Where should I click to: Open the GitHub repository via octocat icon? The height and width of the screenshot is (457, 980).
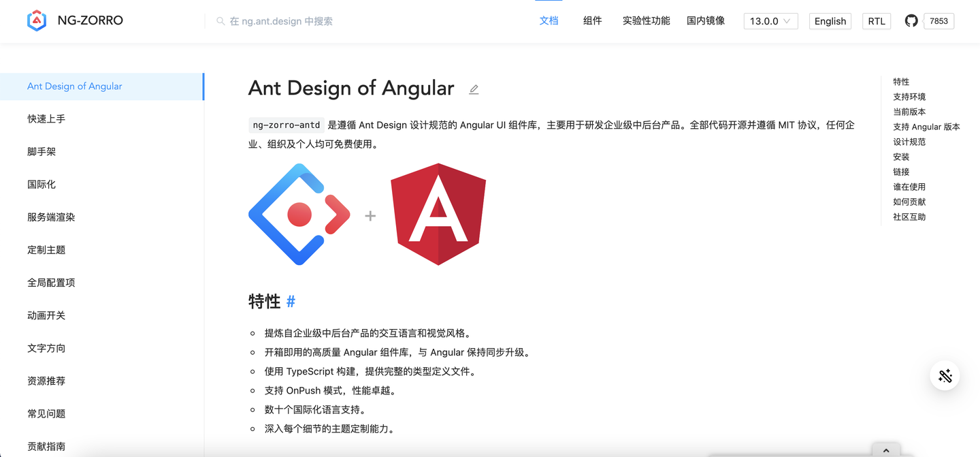(911, 20)
